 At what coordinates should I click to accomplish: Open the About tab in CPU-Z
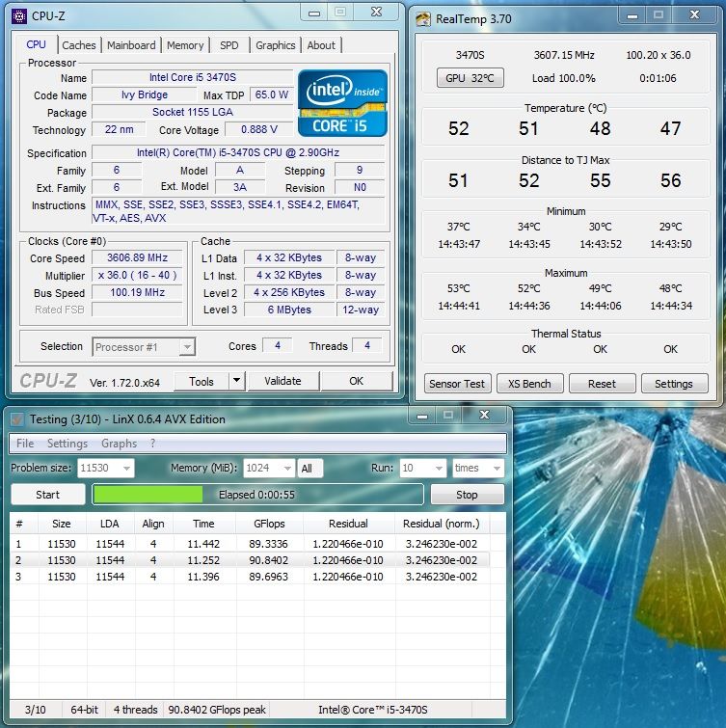click(321, 45)
